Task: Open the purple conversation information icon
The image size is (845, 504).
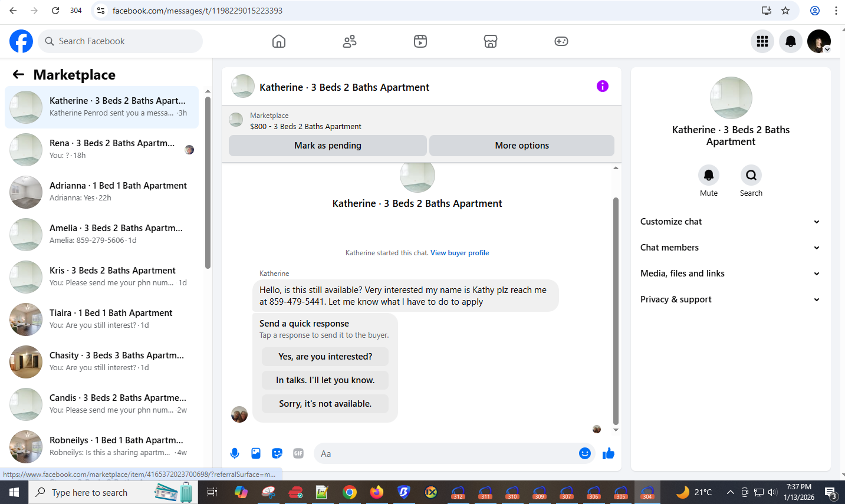Action: [x=603, y=86]
